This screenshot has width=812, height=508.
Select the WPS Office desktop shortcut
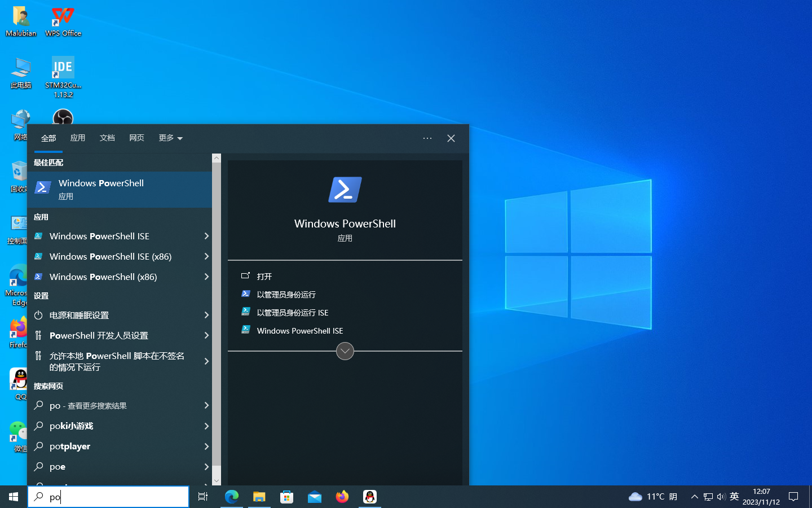[x=63, y=21]
